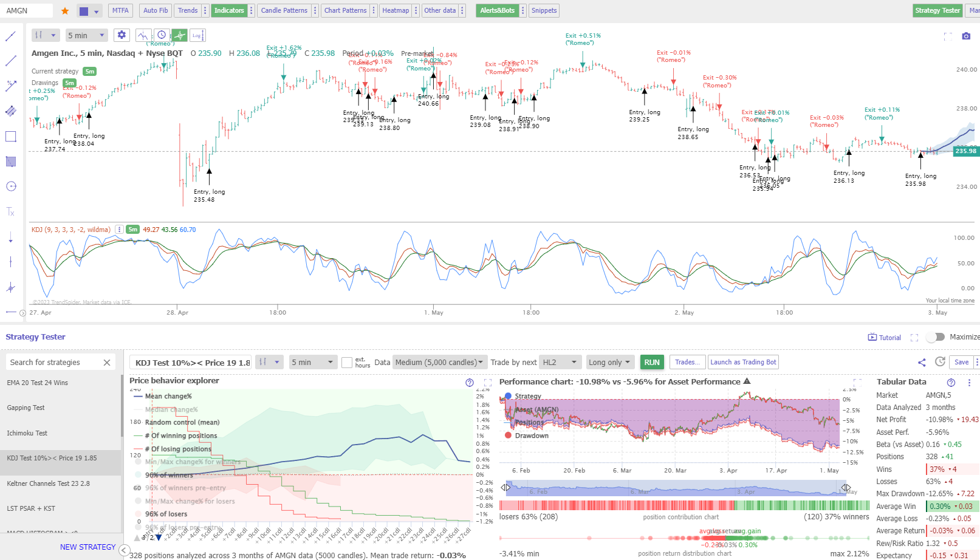Image resolution: width=980 pixels, height=560 pixels.
Task: Open the Indicators menu
Action: pos(230,10)
